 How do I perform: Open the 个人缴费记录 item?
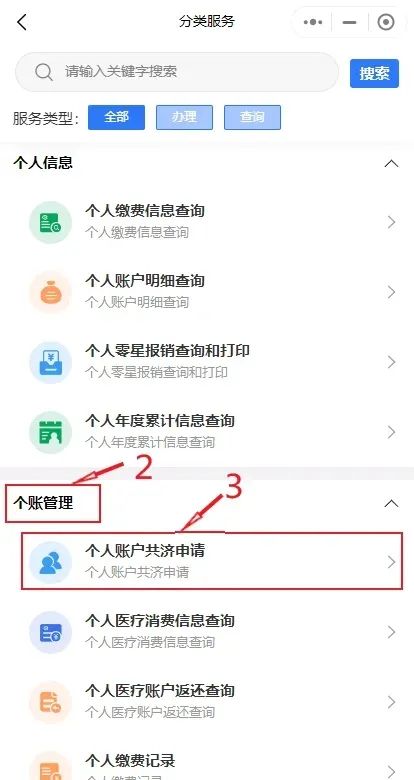(x=207, y=766)
